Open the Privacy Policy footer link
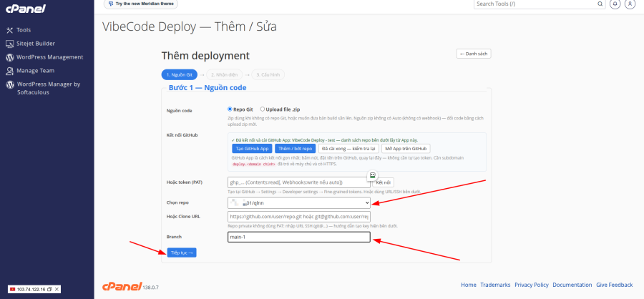Image resolution: width=644 pixels, height=299 pixels. [532, 285]
